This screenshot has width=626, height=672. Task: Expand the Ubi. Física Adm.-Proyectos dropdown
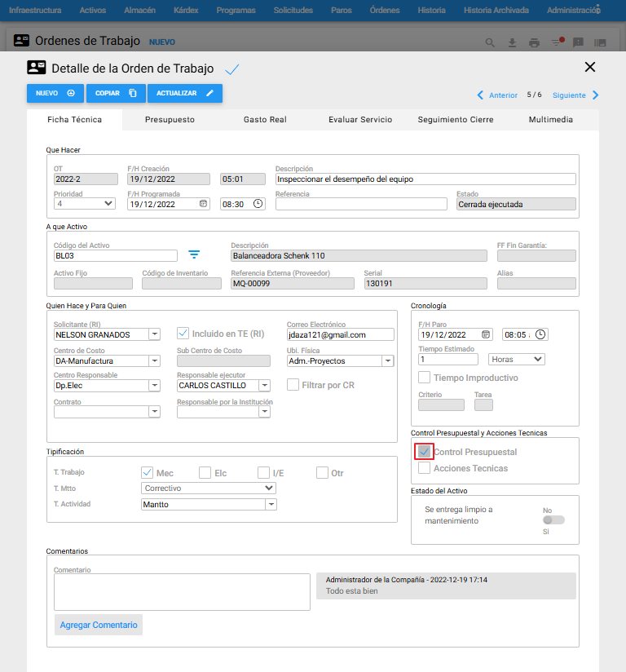tap(388, 360)
